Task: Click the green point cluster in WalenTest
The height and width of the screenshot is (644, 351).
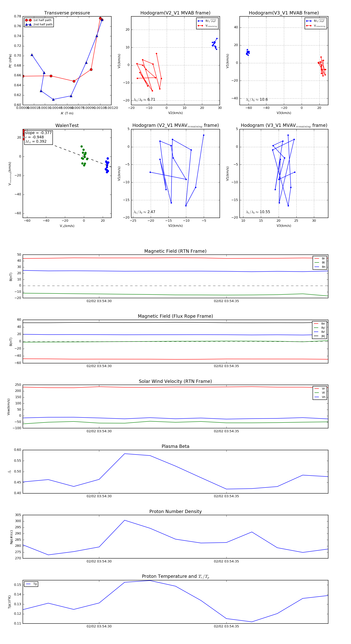Action: [x=84, y=156]
